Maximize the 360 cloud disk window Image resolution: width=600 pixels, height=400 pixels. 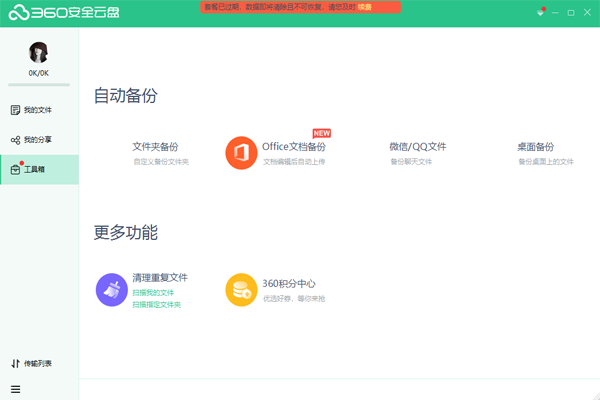coord(570,12)
